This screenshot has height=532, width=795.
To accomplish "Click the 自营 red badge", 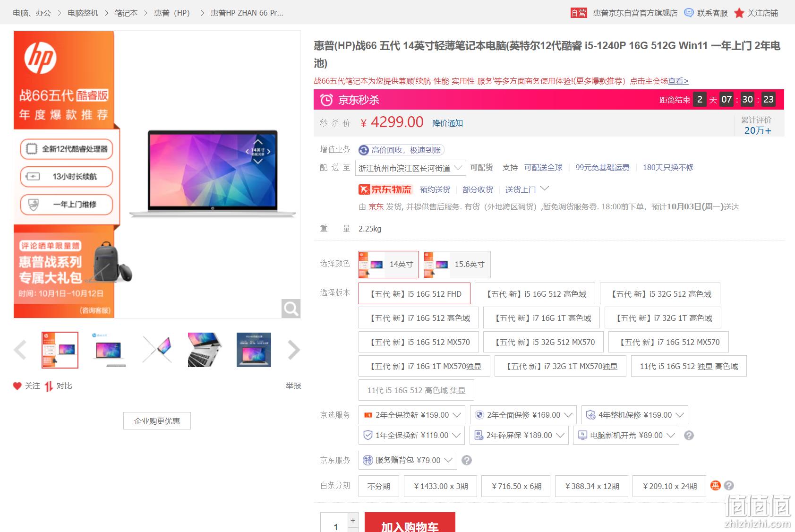I will pos(579,13).
